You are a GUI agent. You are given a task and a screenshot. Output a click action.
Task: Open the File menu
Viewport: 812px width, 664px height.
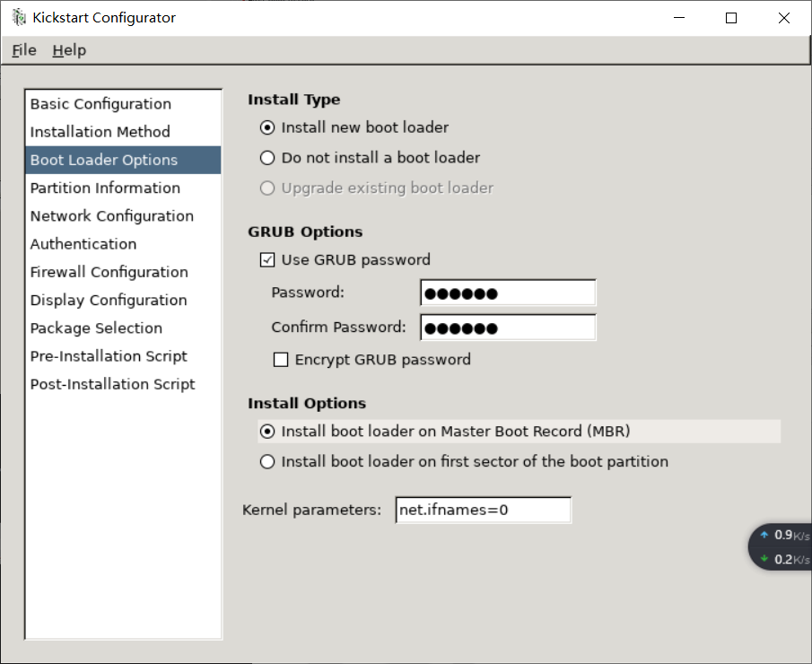tap(24, 50)
